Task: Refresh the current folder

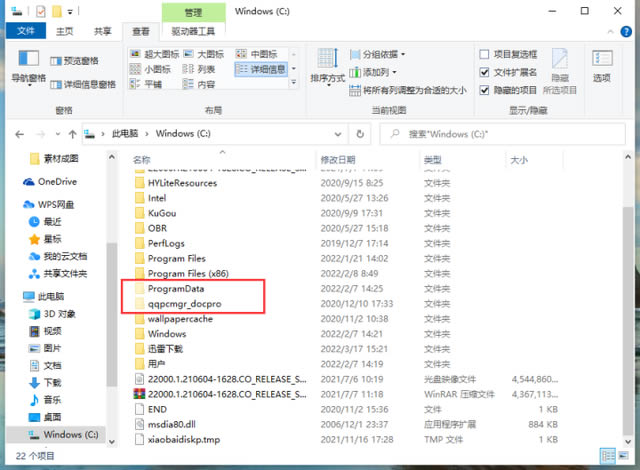Action: pos(360,134)
